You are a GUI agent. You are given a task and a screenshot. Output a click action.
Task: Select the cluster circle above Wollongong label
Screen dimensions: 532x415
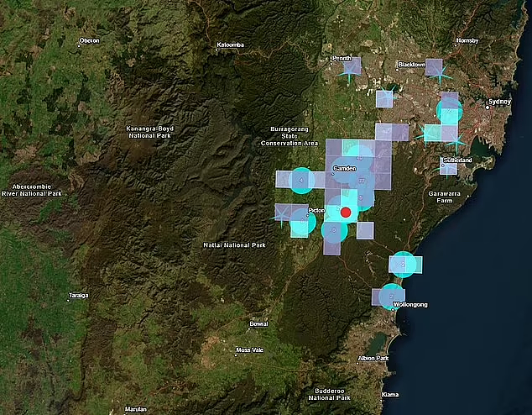pos(392,297)
